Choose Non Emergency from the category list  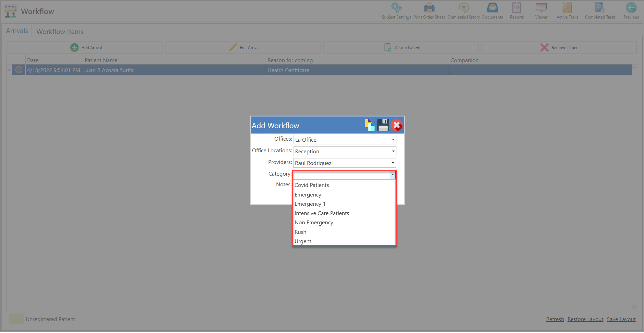pyautogui.click(x=344, y=223)
